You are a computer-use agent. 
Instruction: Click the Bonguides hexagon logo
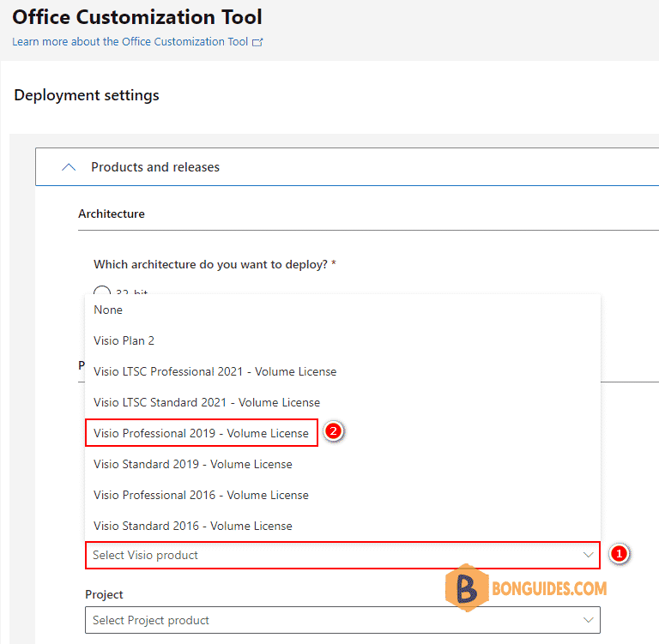(x=467, y=587)
